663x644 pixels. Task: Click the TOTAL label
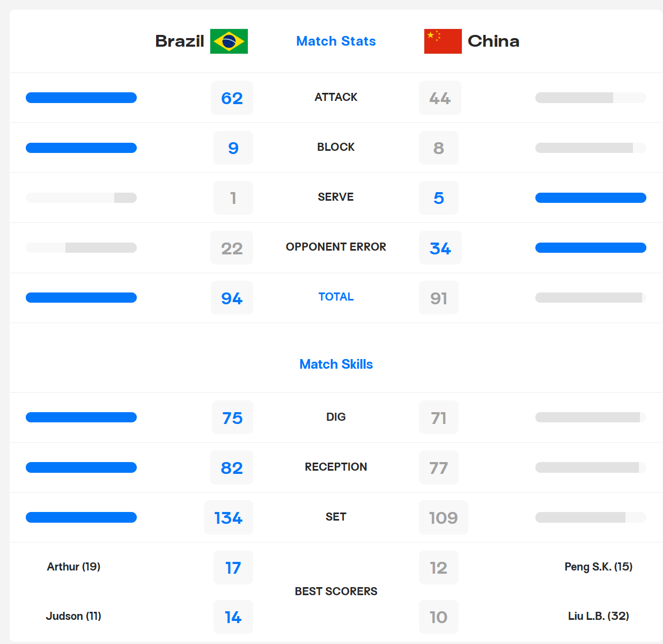pyautogui.click(x=336, y=297)
